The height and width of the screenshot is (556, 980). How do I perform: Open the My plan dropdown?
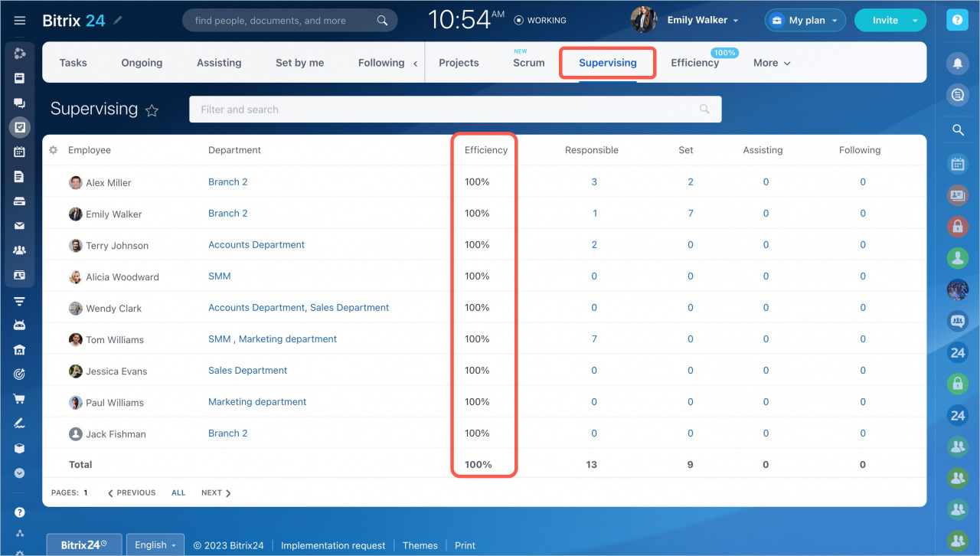coord(805,21)
